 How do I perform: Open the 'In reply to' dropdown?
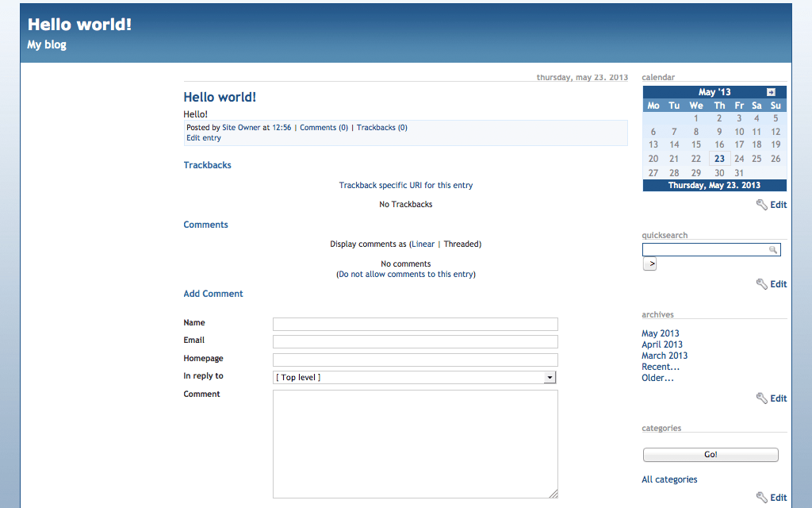(x=550, y=378)
